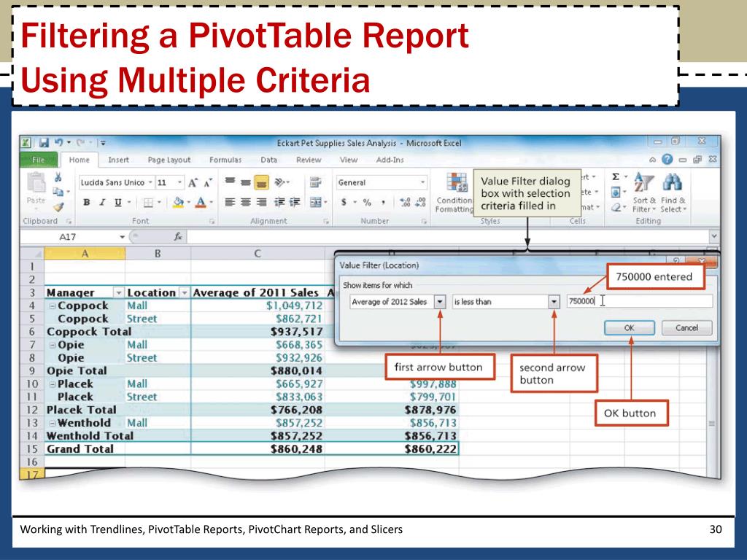The height and width of the screenshot is (560, 747).
Task: Switch to the Insert tab
Action: pos(118,160)
